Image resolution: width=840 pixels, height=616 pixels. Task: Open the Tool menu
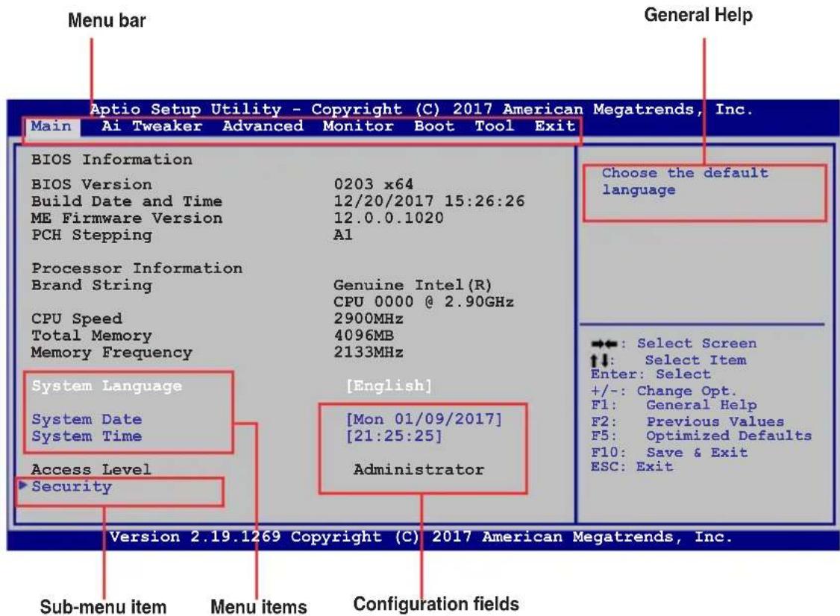pos(494,127)
